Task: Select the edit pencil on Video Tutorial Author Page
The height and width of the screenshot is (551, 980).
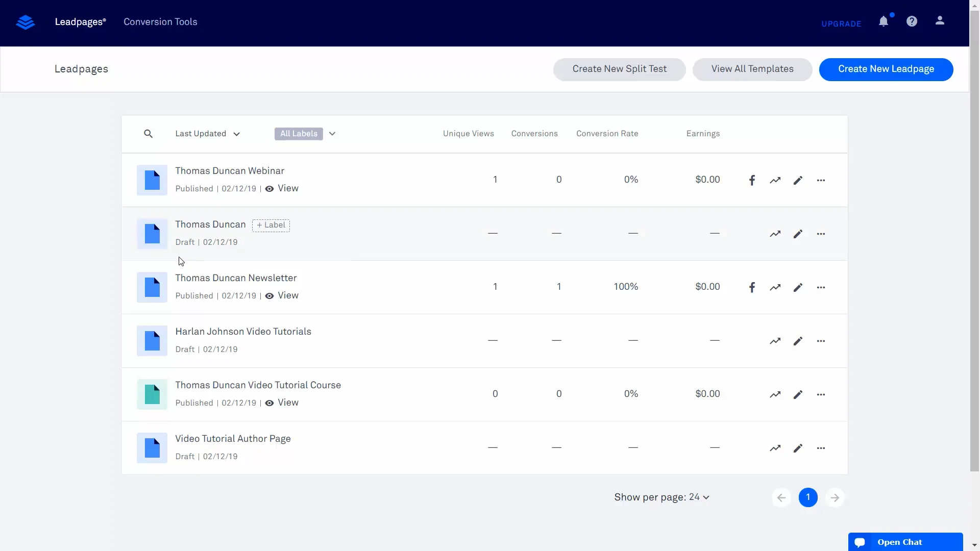Action: [x=798, y=448]
